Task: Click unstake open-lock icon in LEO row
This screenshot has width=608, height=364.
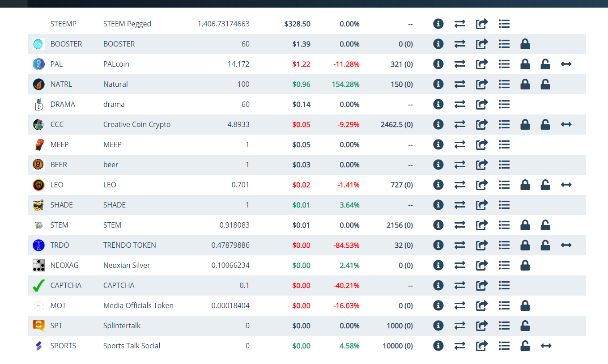Action: pos(545,185)
